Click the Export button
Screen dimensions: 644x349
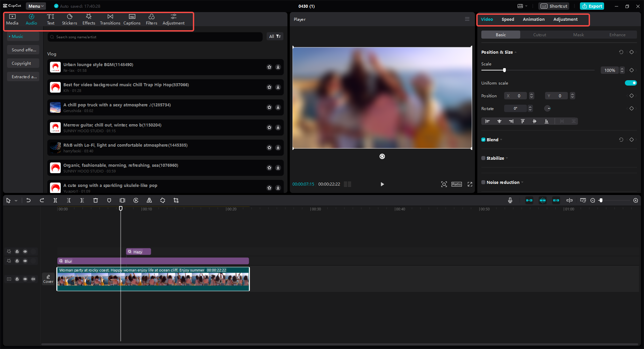[x=592, y=6]
